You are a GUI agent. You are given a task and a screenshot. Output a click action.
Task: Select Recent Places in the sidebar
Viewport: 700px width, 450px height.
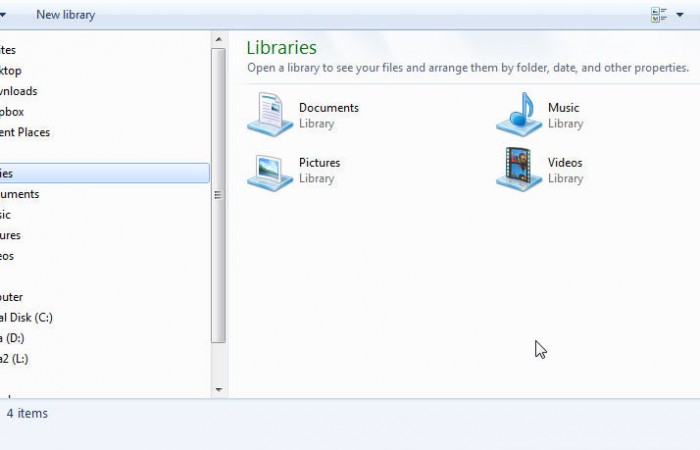[24, 132]
